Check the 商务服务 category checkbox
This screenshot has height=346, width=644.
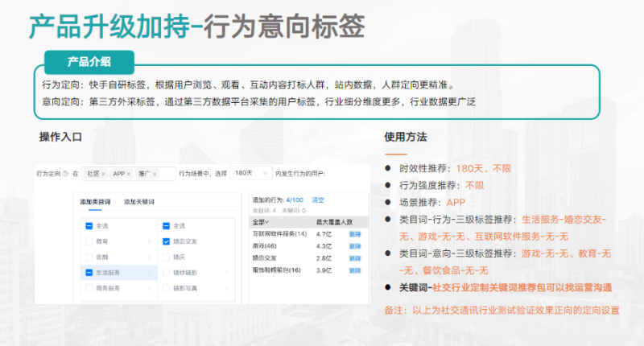[89, 288]
